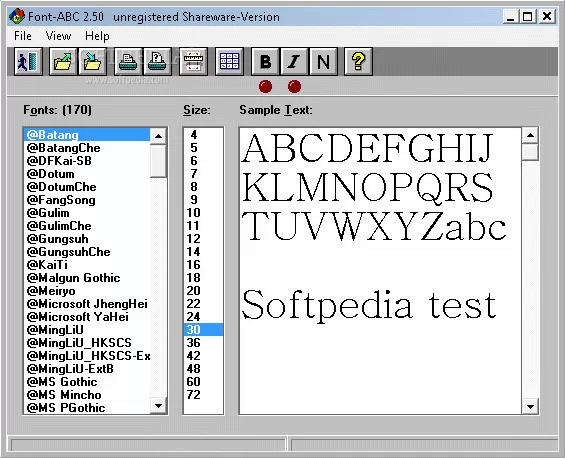The image size is (565, 458).
Task: Select Normal style with N button
Action: click(324, 62)
